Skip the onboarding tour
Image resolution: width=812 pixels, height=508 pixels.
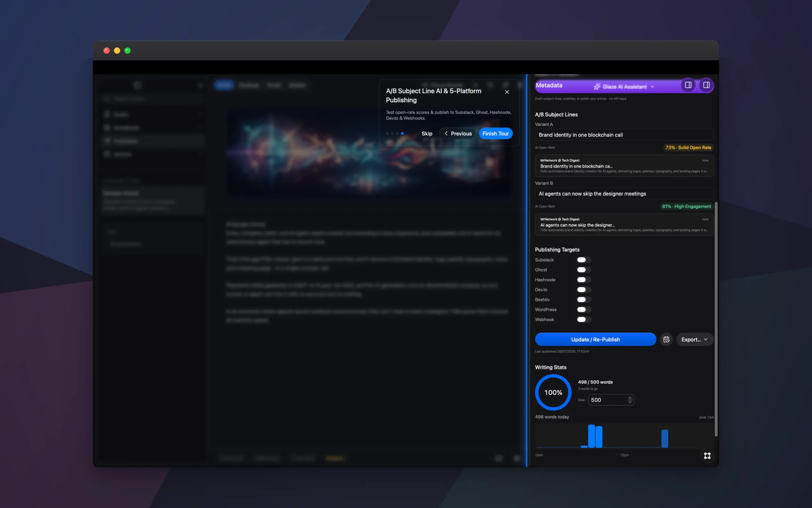427,134
